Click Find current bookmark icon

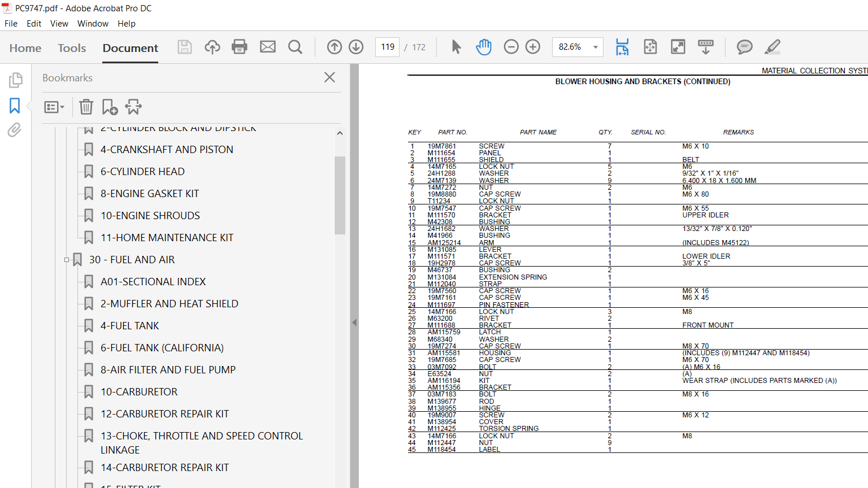coord(134,107)
